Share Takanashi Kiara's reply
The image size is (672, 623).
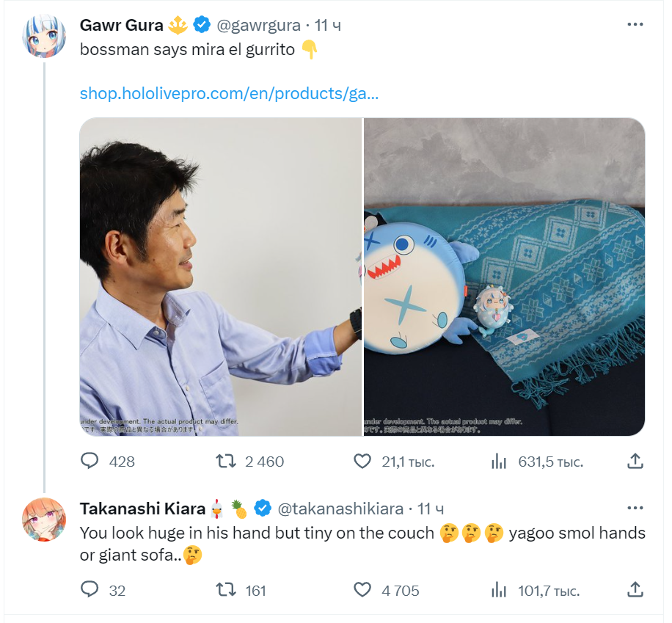tap(635, 589)
